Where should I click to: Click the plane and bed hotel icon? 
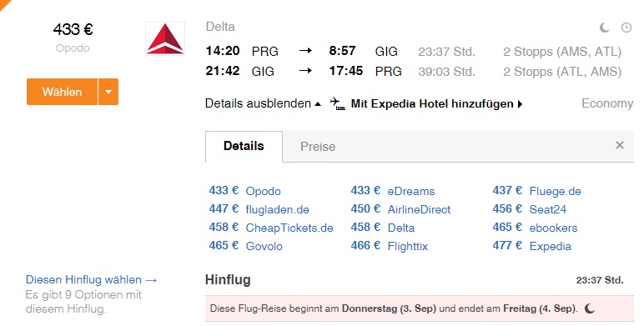338,103
